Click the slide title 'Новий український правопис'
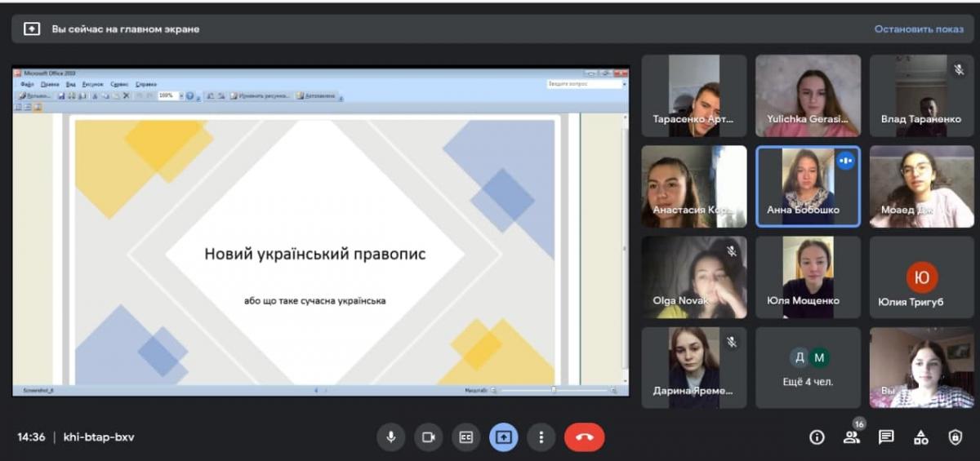 pyautogui.click(x=315, y=254)
